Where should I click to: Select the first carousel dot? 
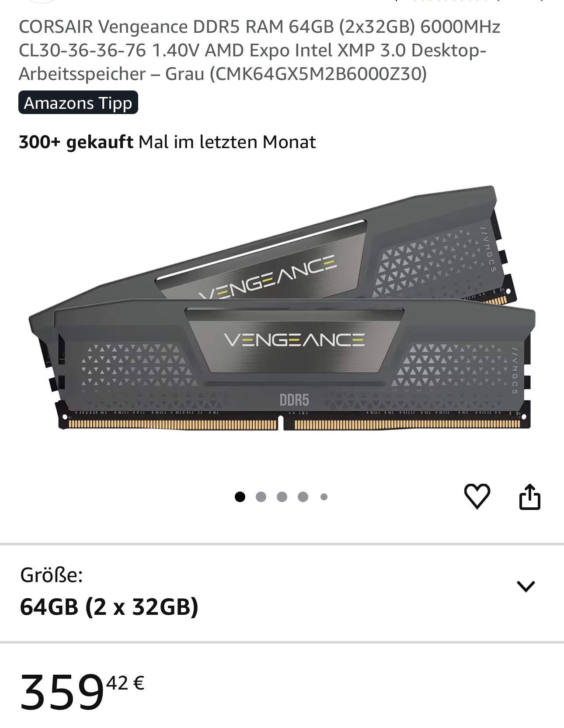pos(240,497)
